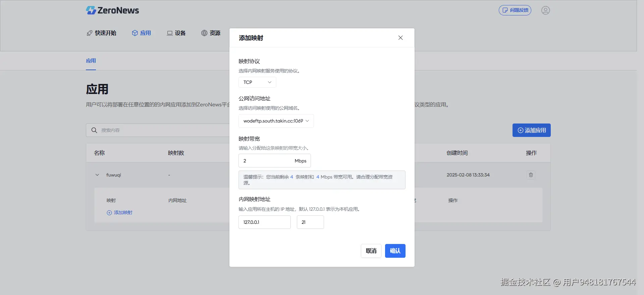Click the 添加应用 button

(531, 130)
